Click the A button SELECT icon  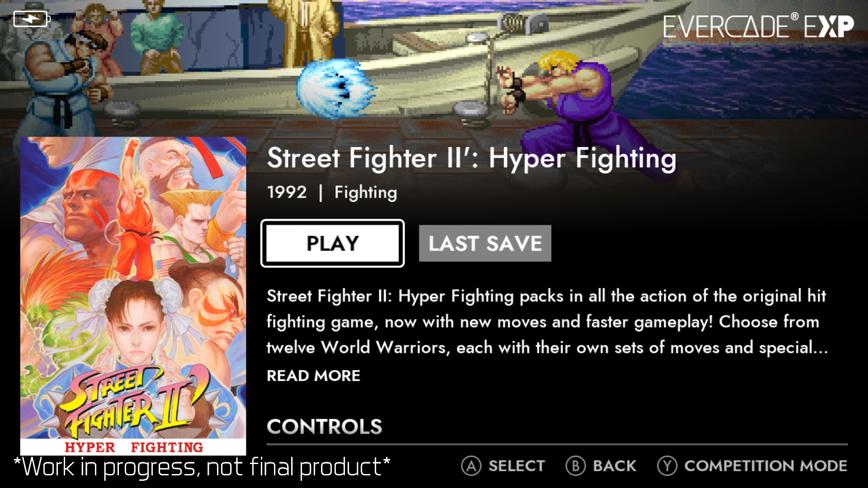point(471,466)
